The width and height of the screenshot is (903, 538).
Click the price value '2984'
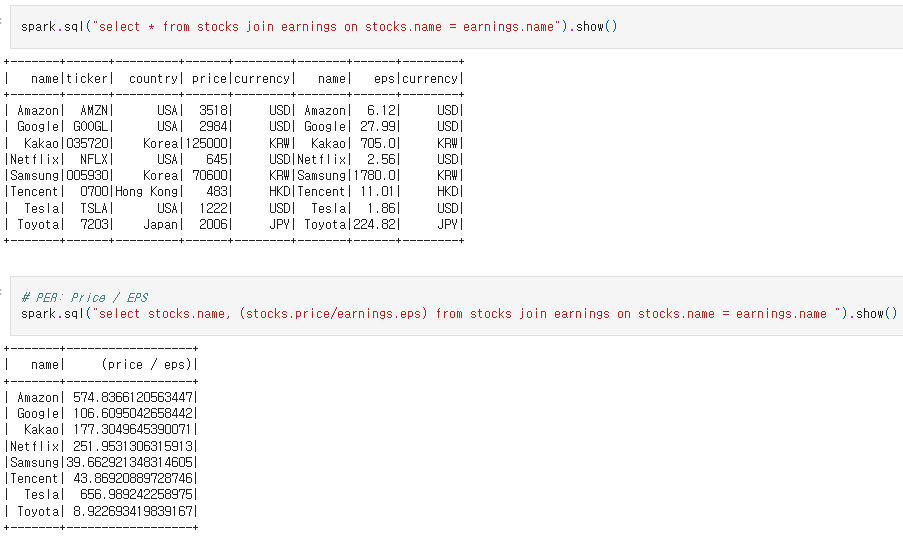214,127
